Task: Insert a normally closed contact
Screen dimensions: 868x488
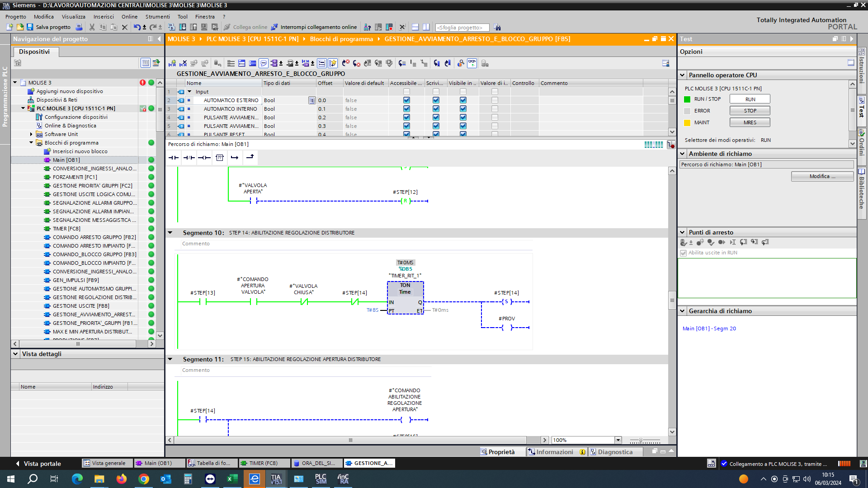Action: coord(189,158)
